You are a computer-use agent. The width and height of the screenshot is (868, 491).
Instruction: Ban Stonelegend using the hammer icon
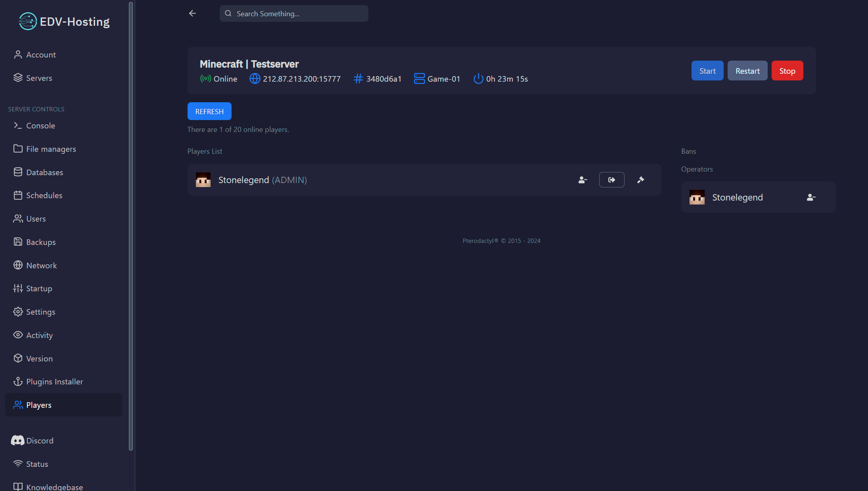[x=640, y=180]
